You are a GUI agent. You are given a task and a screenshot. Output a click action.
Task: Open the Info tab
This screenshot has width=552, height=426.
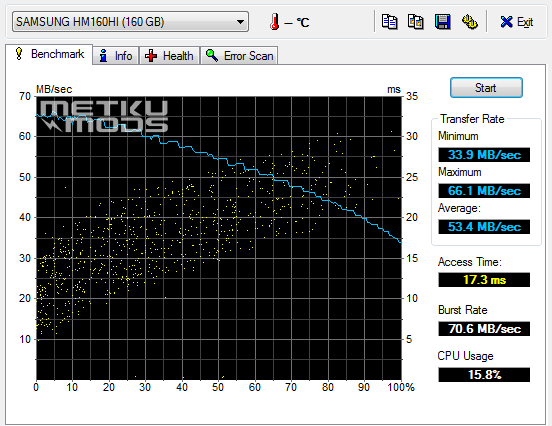(116, 56)
